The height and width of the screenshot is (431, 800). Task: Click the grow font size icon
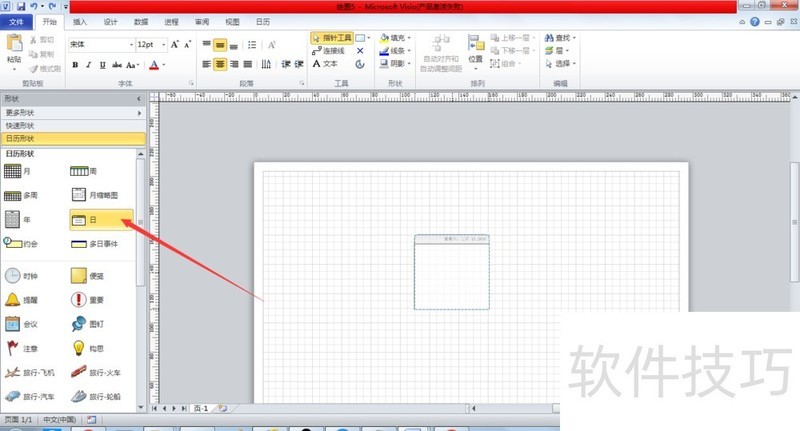point(175,44)
